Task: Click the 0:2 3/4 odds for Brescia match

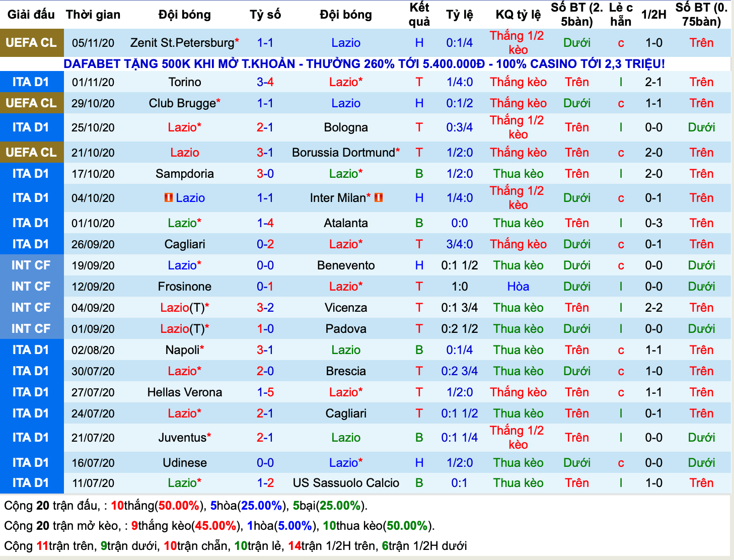Action: [x=460, y=371]
